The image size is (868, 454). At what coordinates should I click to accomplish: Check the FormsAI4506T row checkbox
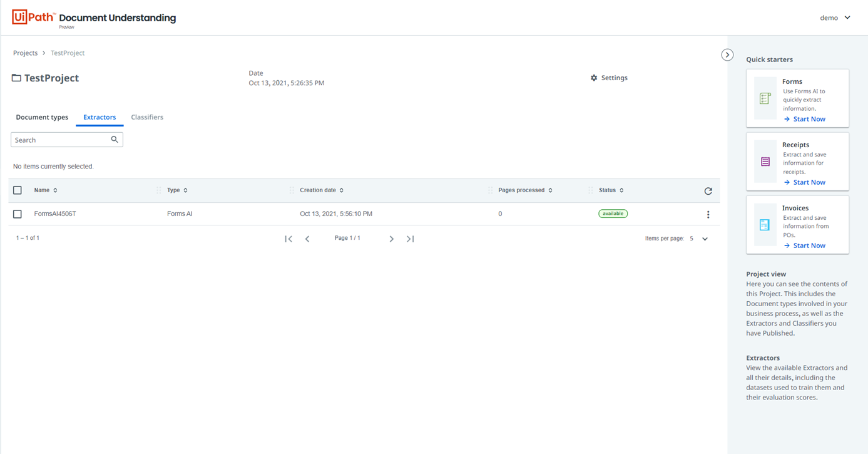(18, 214)
